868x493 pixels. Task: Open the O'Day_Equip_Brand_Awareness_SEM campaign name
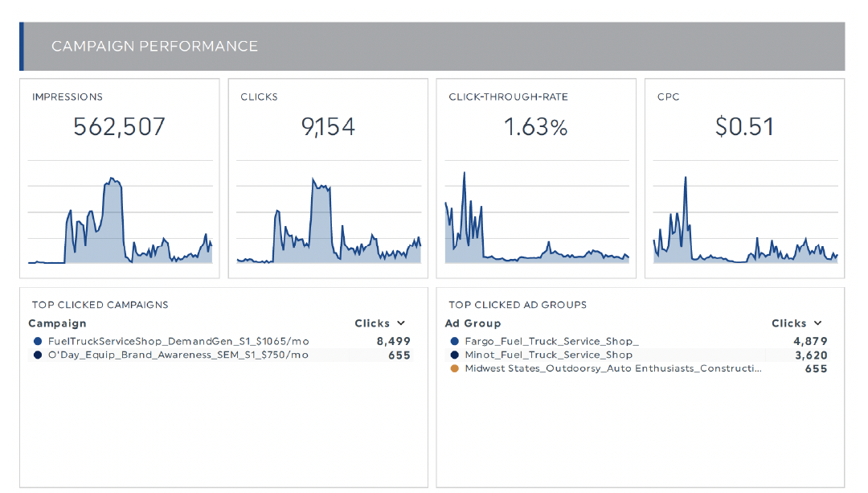(x=178, y=355)
